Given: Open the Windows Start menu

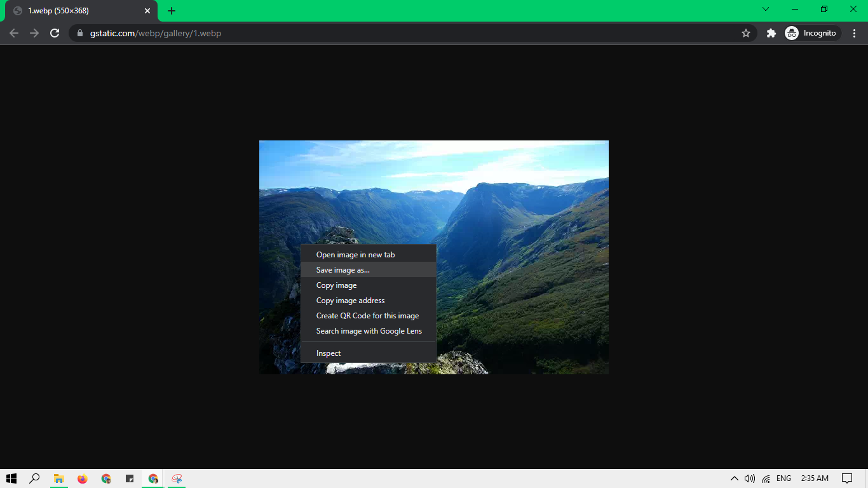Looking at the screenshot, I should pyautogui.click(x=11, y=478).
